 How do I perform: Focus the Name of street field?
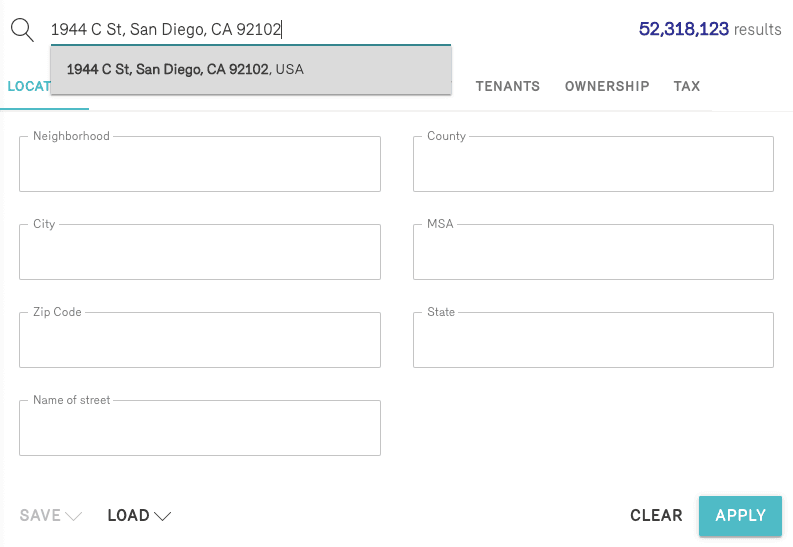click(200, 429)
